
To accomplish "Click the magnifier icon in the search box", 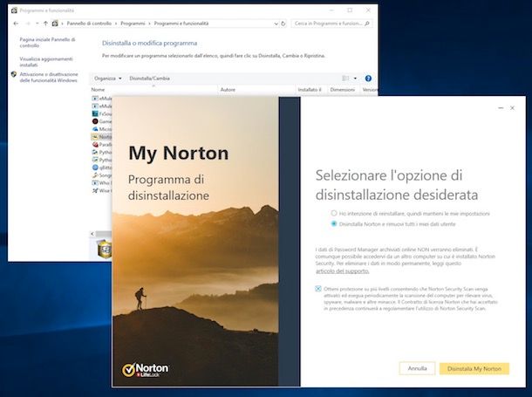I will (x=367, y=24).
